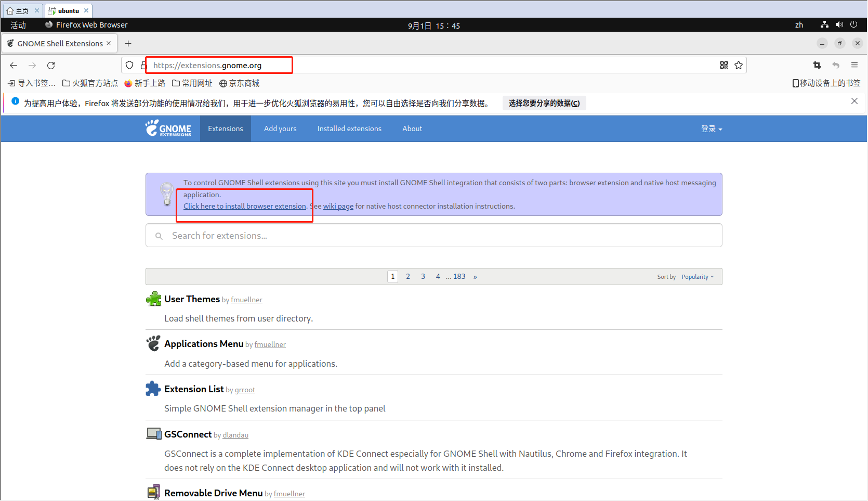Open author grroot profile link
The width and height of the screenshot is (868, 501).
point(245,390)
